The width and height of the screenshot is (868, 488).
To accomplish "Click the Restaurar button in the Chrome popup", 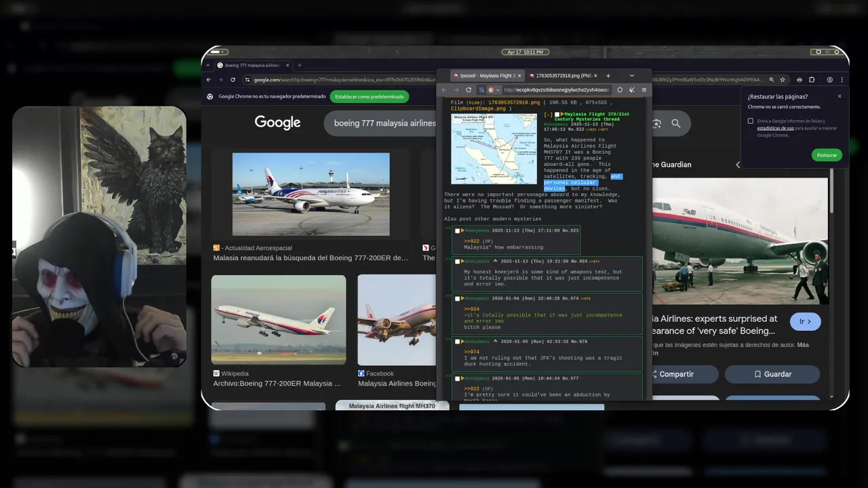I will pos(827,155).
